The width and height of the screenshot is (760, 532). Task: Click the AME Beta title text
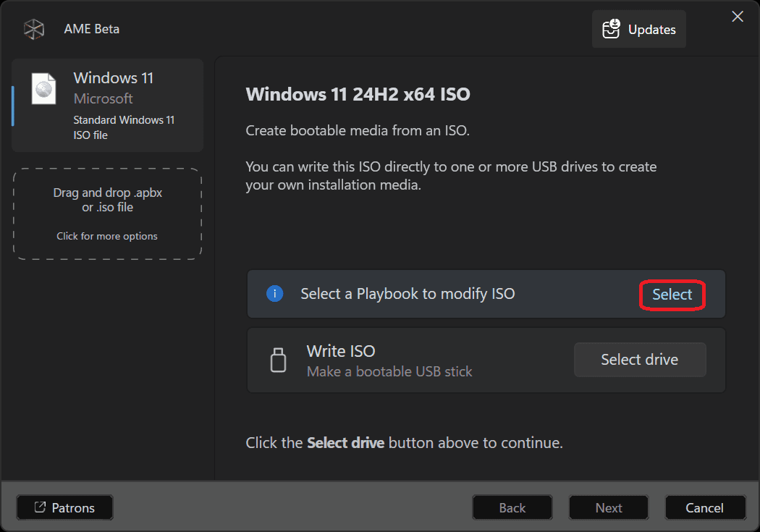[91, 30]
